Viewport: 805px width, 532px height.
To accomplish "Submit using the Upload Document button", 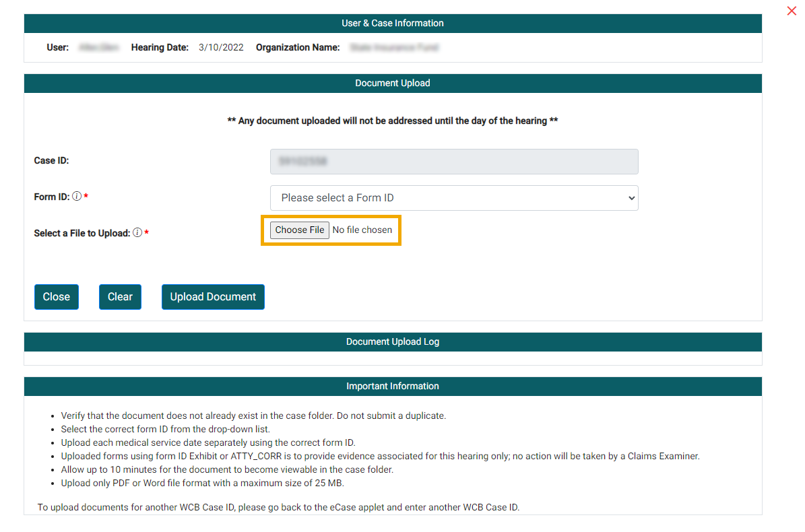I will tap(213, 297).
